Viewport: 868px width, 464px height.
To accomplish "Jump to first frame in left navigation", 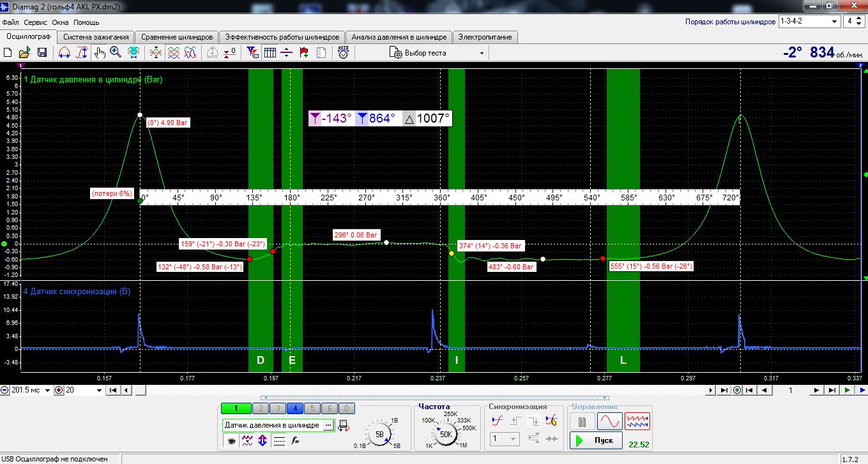I will pyautogui.click(x=112, y=390).
